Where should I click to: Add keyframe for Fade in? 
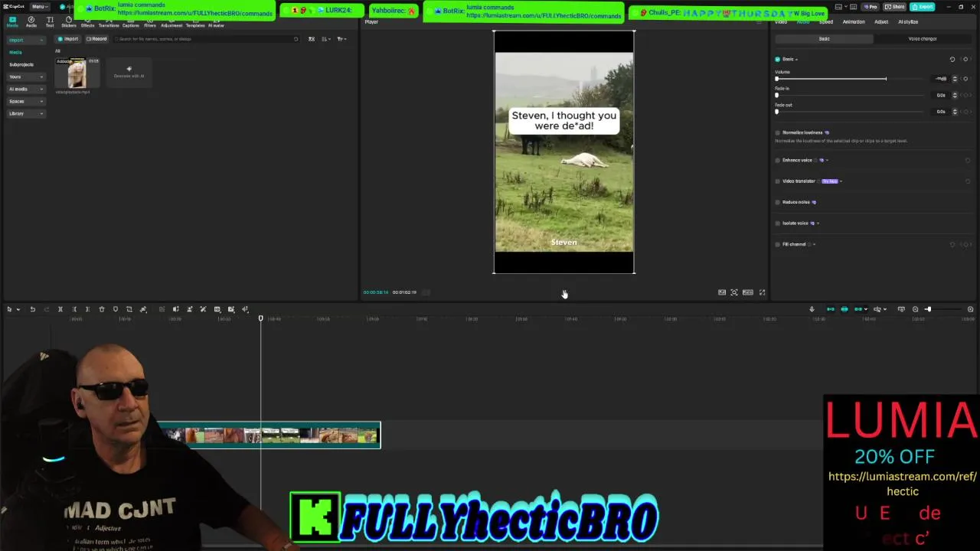pyautogui.click(x=965, y=95)
